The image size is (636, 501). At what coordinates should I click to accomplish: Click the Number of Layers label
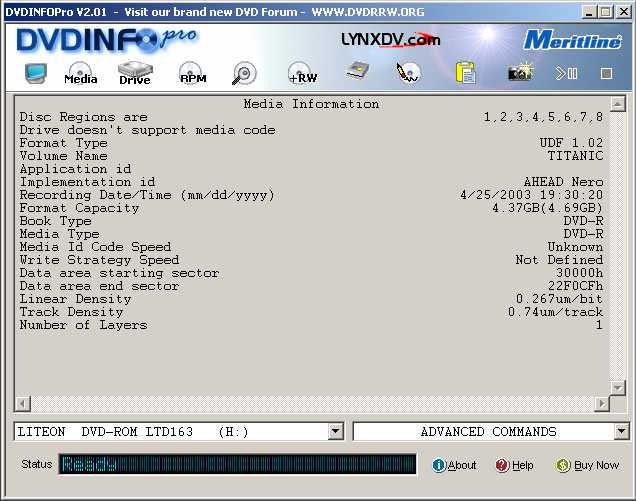point(83,325)
